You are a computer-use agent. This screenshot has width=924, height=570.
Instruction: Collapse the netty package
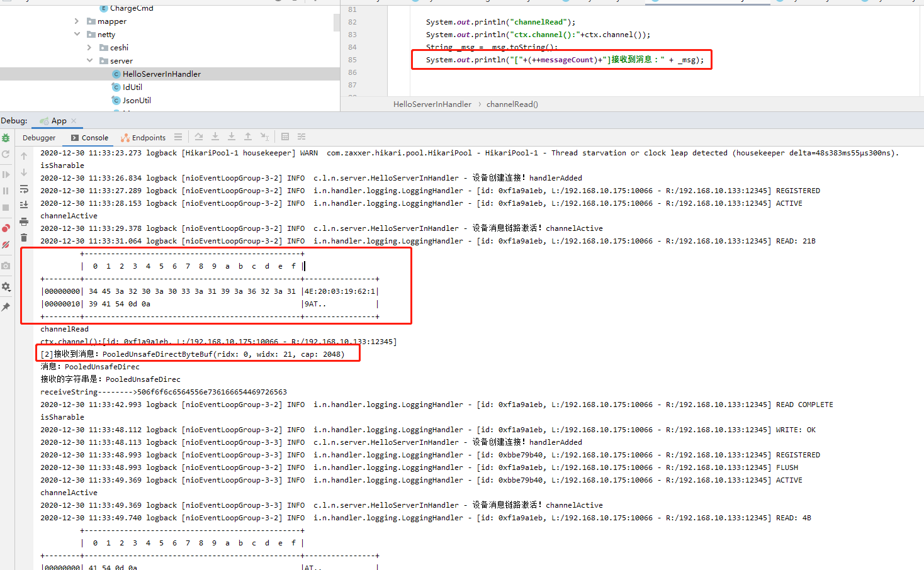[x=77, y=35]
